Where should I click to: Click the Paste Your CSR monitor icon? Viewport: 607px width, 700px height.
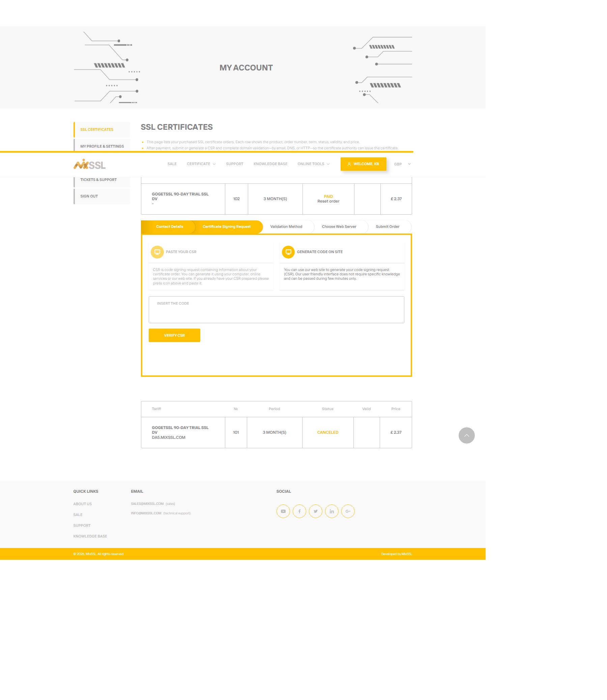pos(157,252)
